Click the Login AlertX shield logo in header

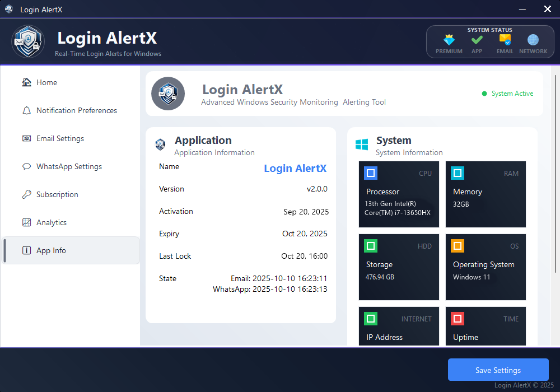(x=28, y=41)
